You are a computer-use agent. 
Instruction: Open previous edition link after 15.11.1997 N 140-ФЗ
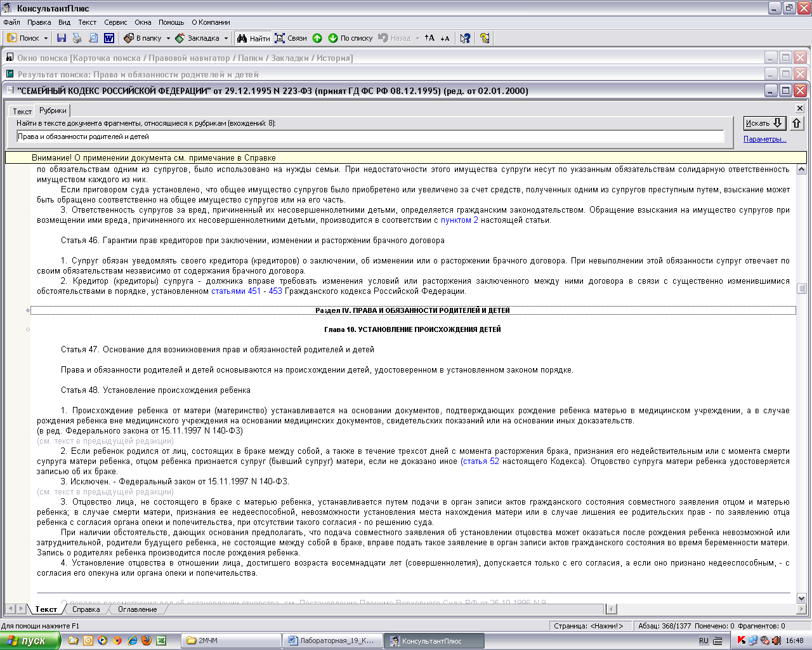pos(105,441)
